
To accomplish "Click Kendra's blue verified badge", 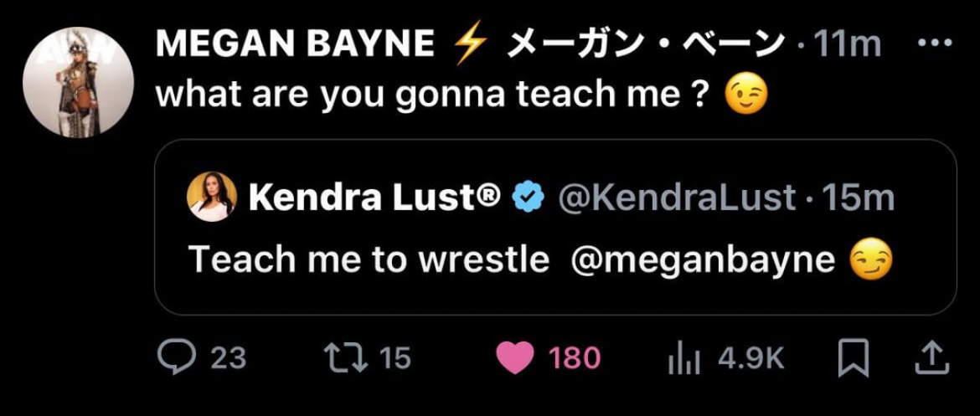I will [x=529, y=198].
